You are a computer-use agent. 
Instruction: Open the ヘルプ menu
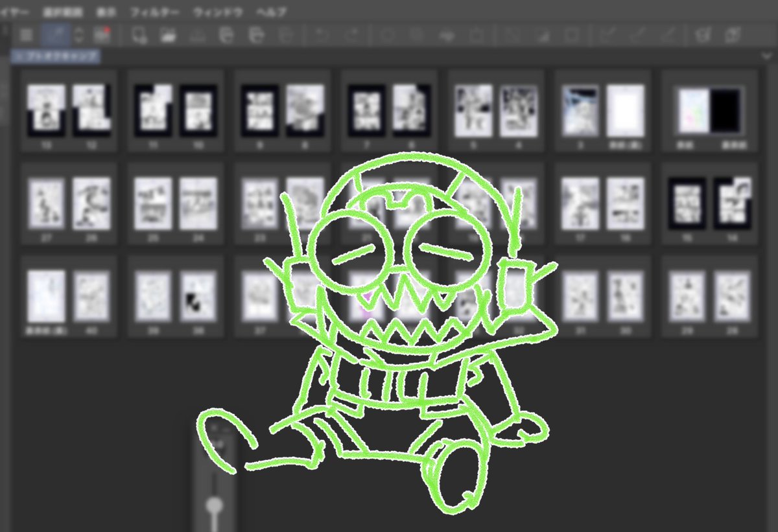[271, 12]
